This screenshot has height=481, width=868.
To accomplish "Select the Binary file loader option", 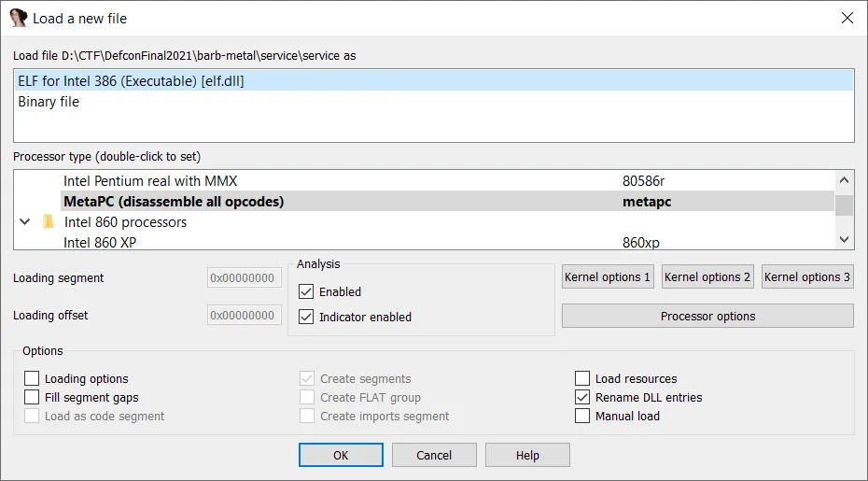I will click(x=49, y=102).
